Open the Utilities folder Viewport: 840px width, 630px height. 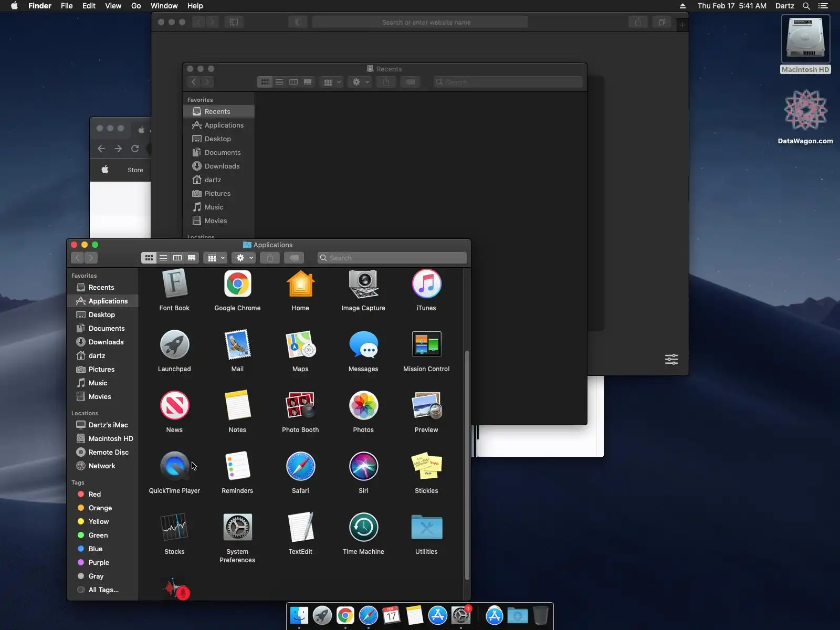click(x=426, y=528)
